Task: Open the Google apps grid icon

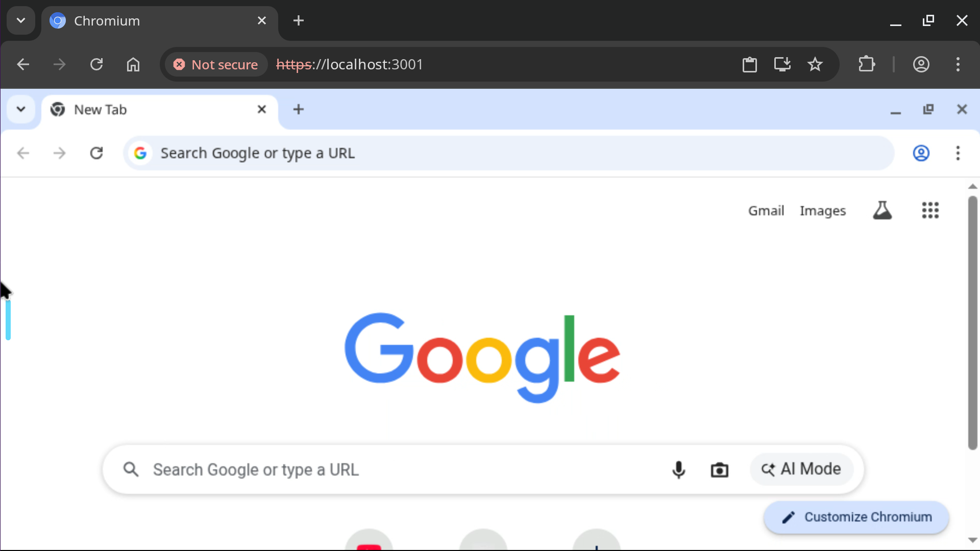Action: pyautogui.click(x=930, y=210)
